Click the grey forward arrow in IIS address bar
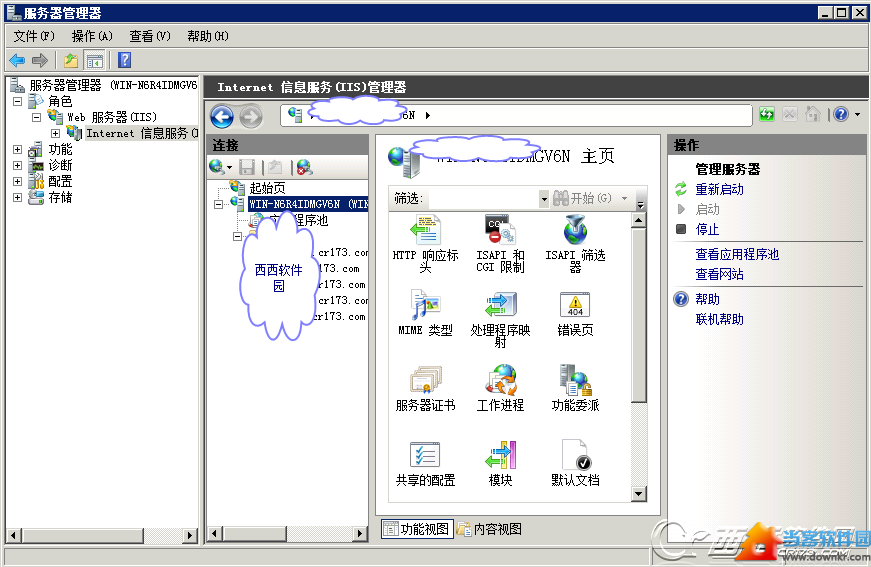The width and height of the screenshot is (871, 567). click(251, 117)
